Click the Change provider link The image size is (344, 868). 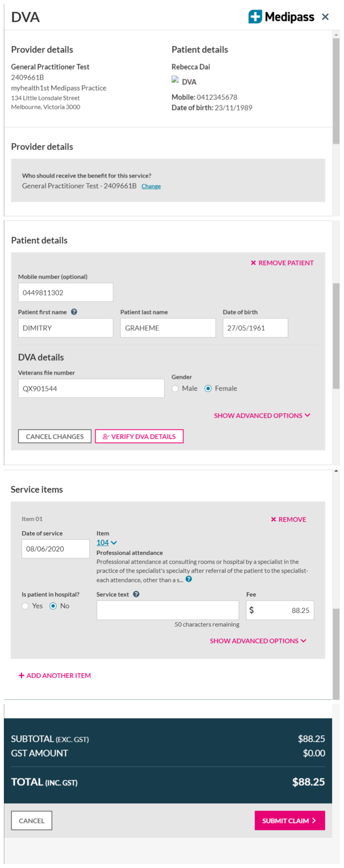pos(151,186)
